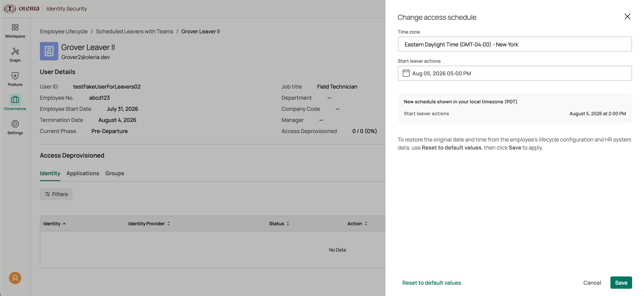Click Grover Leaver II breadcrumb
Image resolution: width=644 pixels, height=296 pixels.
click(x=200, y=31)
